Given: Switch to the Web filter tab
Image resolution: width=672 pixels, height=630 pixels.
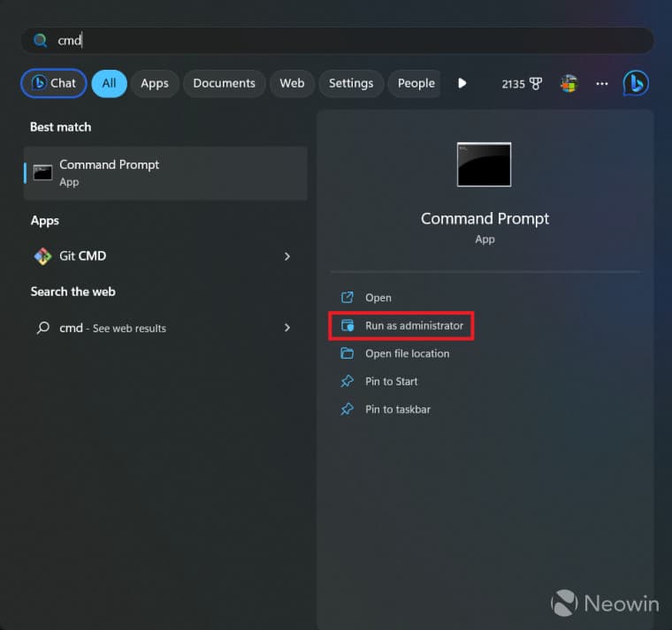Looking at the screenshot, I should click(292, 83).
